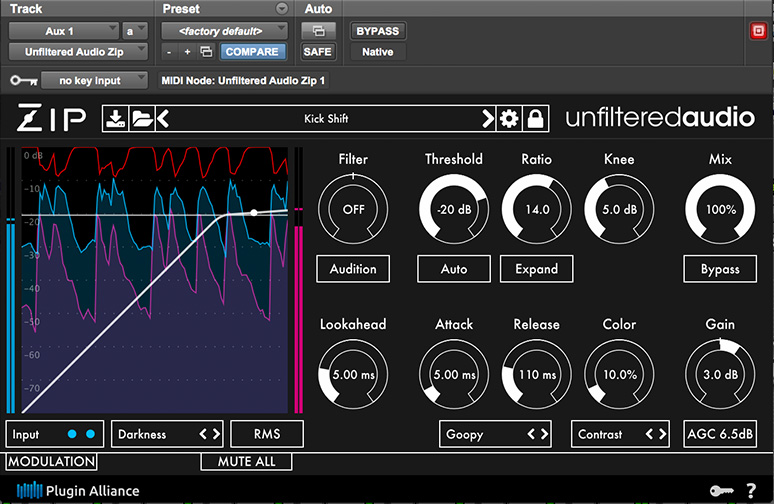Go to next preset with right arrow
Image resolution: width=774 pixels, height=504 pixels.
488,119
